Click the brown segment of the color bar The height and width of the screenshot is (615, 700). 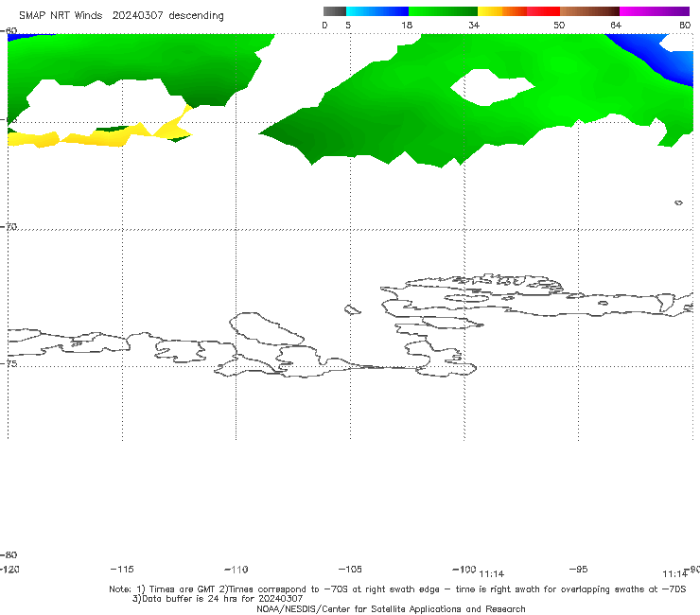pos(589,11)
